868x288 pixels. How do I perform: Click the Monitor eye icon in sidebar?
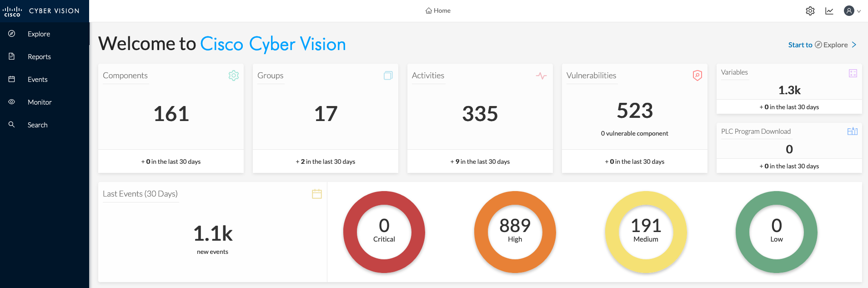[x=12, y=102]
